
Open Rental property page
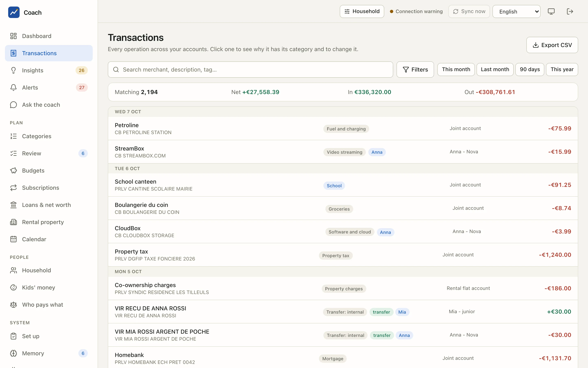coord(49,222)
